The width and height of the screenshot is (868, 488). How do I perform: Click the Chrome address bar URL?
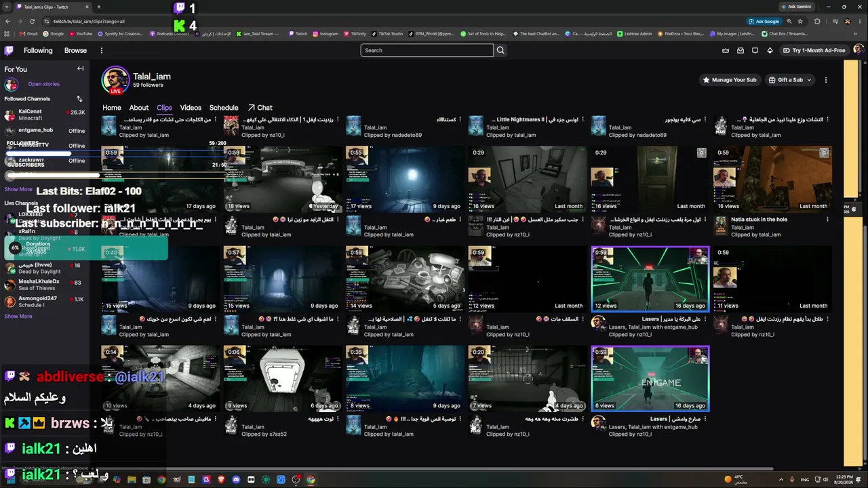pyautogui.click(x=89, y=21)
